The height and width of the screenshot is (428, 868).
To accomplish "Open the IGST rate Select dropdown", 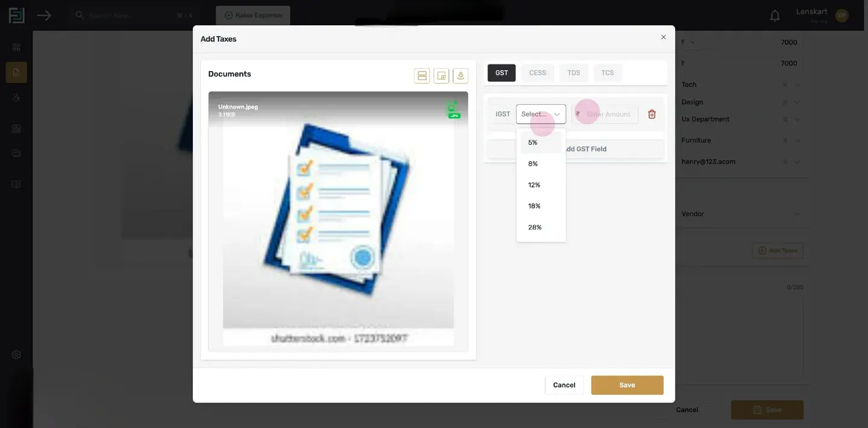I will pos(541,114).
